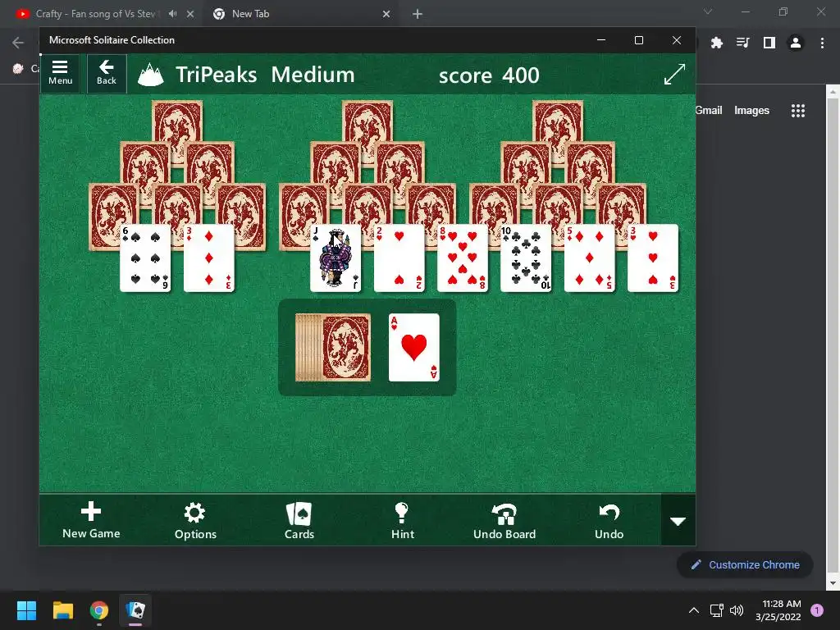
Task: Open network status tray icon
Action: (x=716, y=610)
